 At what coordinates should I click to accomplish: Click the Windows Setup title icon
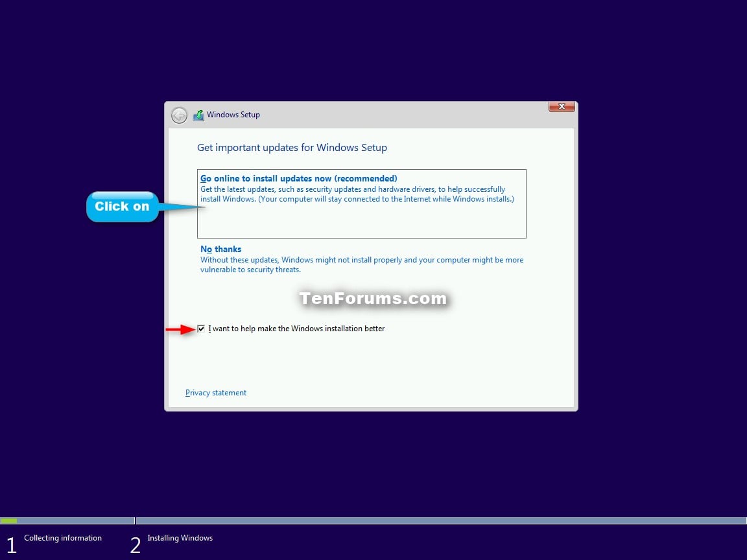[198, 115]
